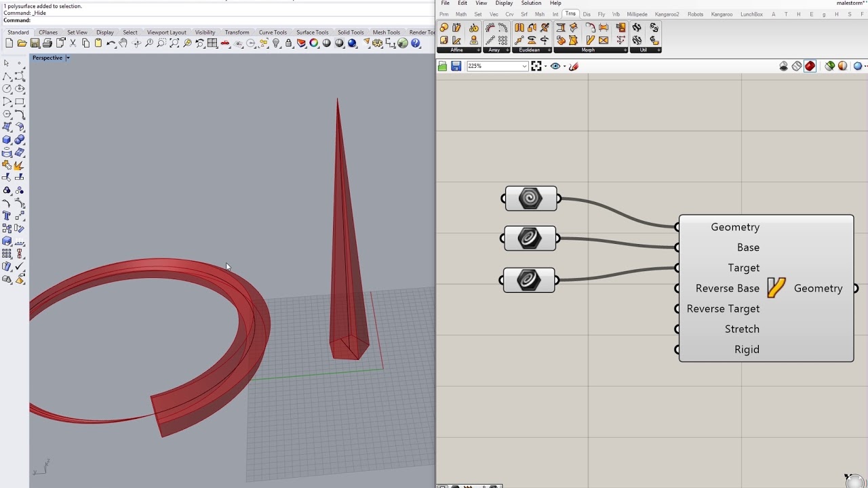The image size is (868, 488).
Task: Click the Grasshopper Open file icon
Action: 443,66
